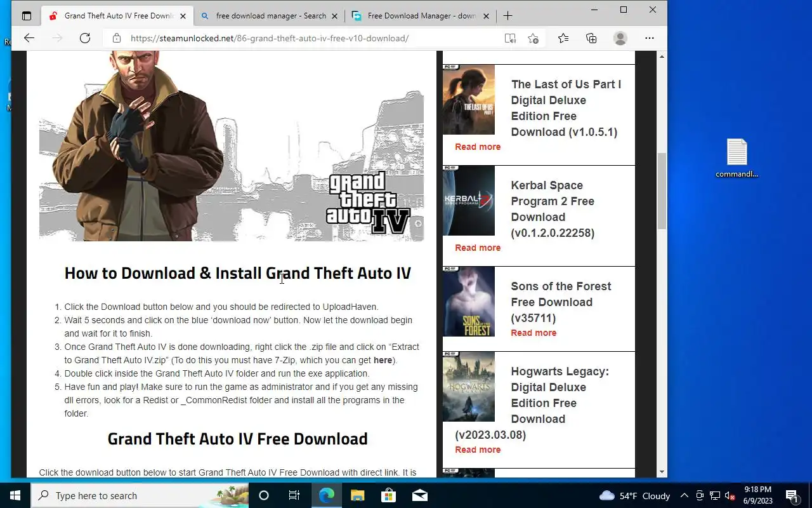This screenshot has height=508, width=812.
Task: Open Microsoft Store from taskbar
Action: click(x=388, y=495)
